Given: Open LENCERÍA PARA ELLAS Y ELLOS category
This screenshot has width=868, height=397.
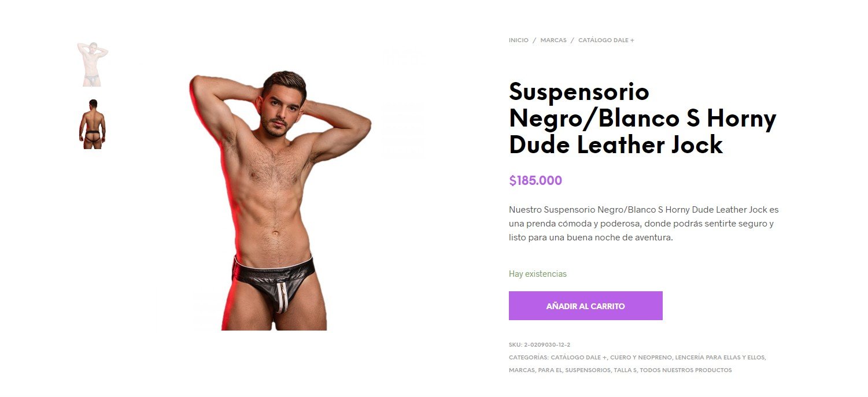Looking at the screenshot, I should (720, 358).
